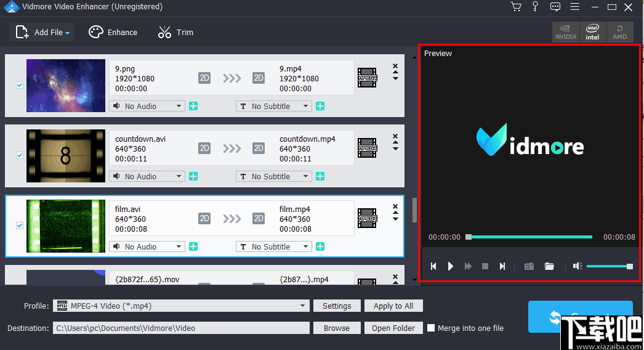
Task: Select the {2b872f...65}.mov file name
Action: click(x=147, y=280)
